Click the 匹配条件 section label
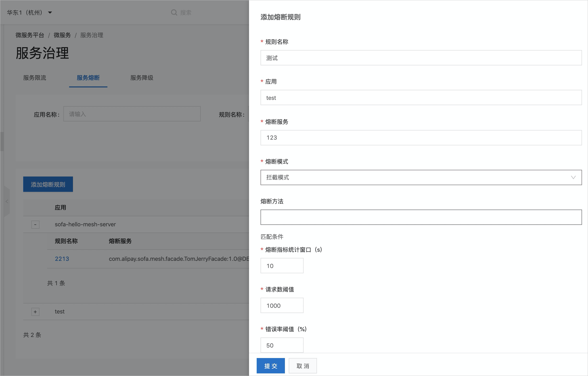588x376 pixels. coord(272,237)
